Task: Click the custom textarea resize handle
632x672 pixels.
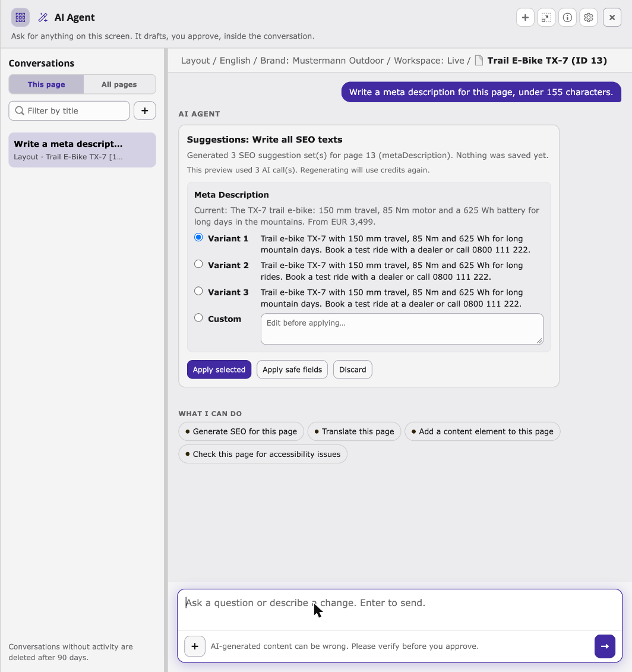Action: 539,340
